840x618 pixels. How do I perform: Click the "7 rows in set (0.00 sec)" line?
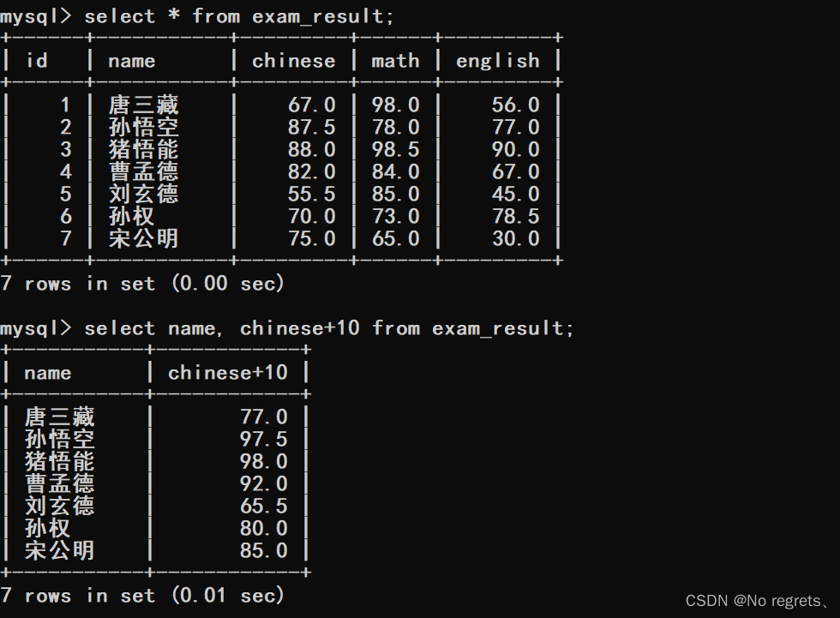[142, 284]
